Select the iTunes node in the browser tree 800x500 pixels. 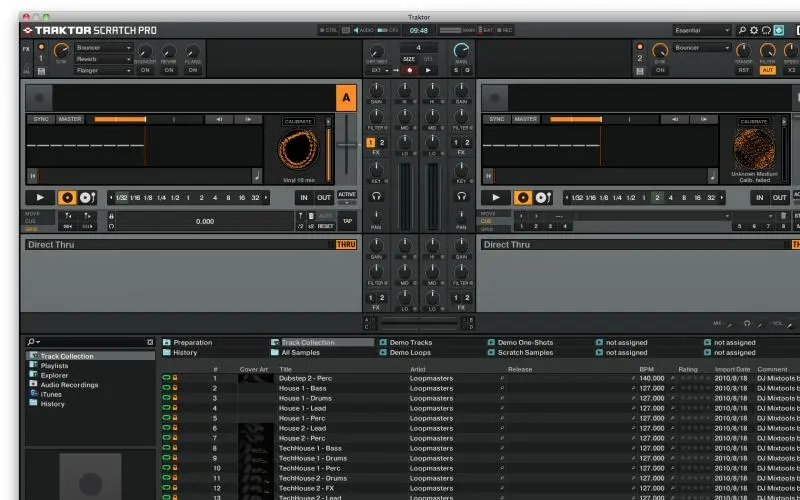click(x=51, y=394)
